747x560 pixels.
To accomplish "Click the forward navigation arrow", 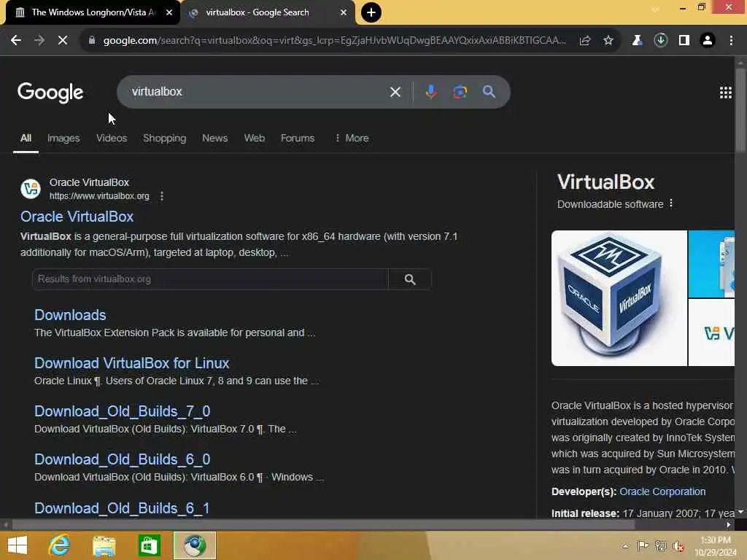I will coord(39,41).
